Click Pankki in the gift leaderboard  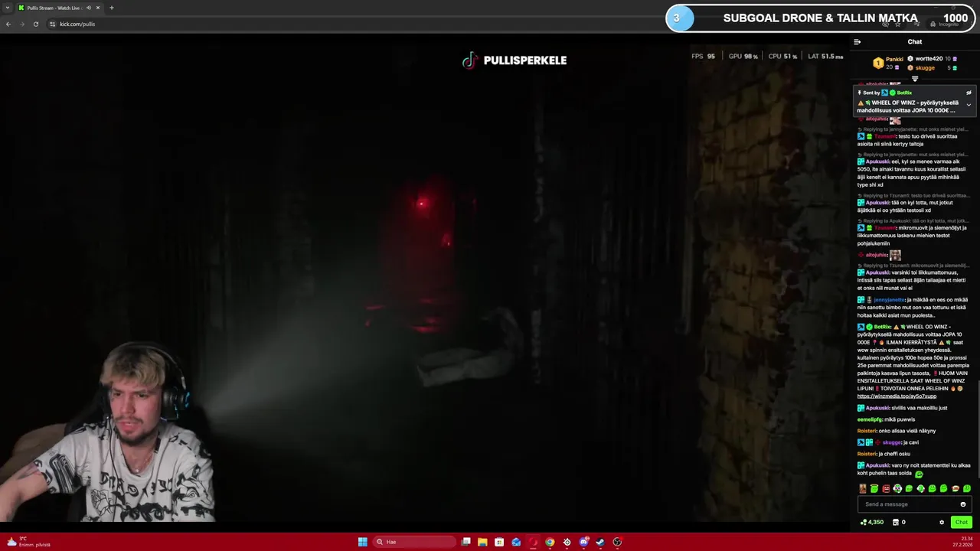894,59
